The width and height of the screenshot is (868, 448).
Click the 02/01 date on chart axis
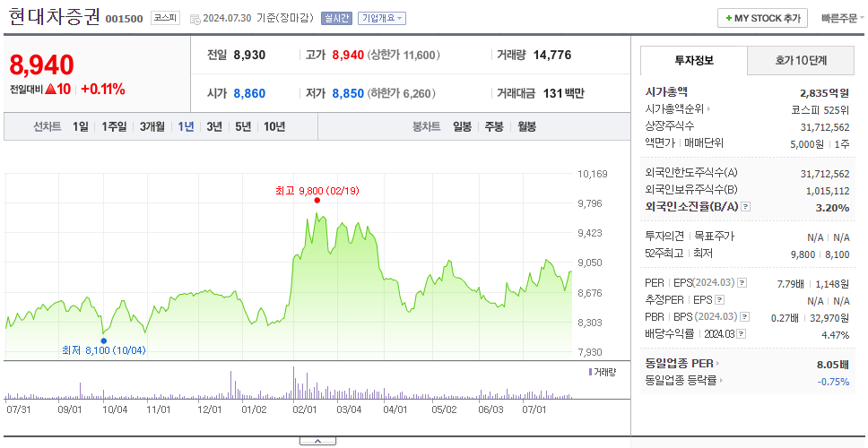click(x=305, y=409)
